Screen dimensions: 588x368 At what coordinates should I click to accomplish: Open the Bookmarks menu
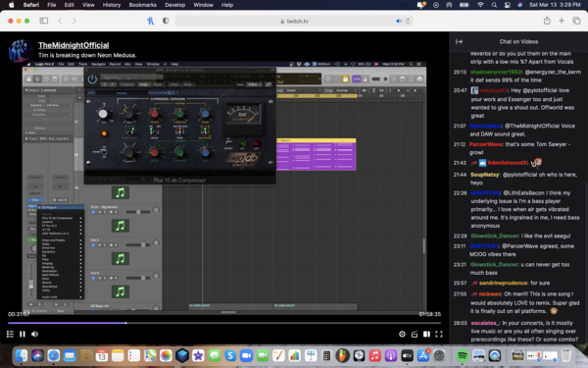coord(142,5)
